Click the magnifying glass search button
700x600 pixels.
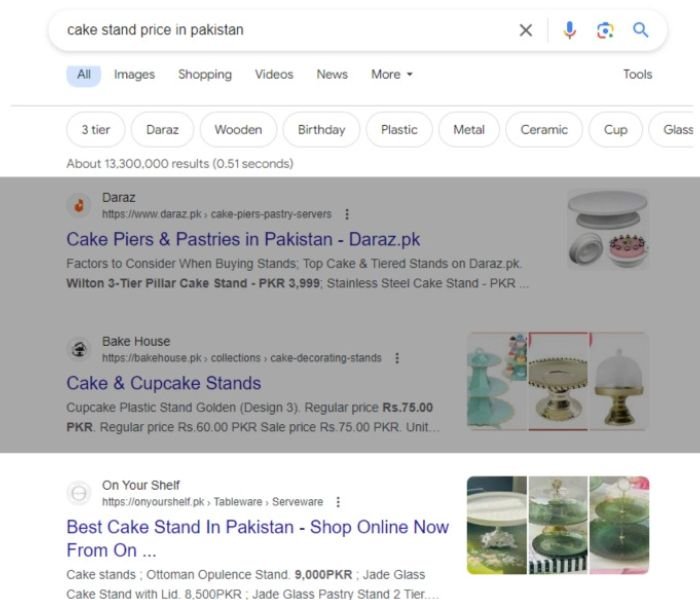point(641,30)
